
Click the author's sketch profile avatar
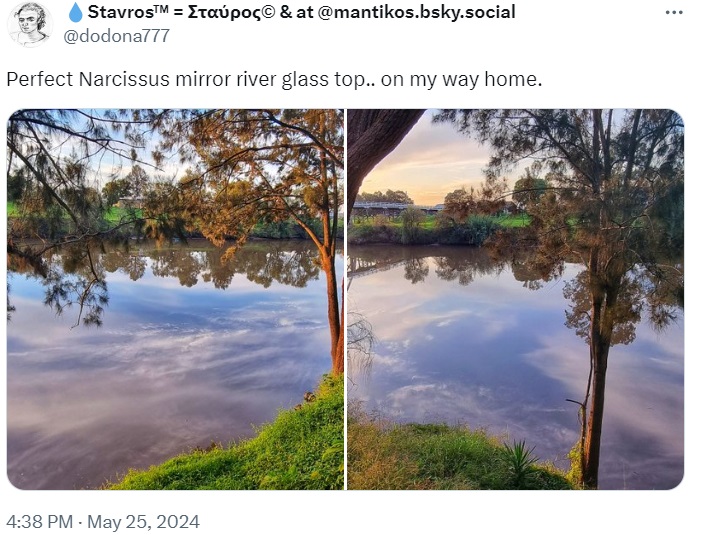[x=29, y=24]
